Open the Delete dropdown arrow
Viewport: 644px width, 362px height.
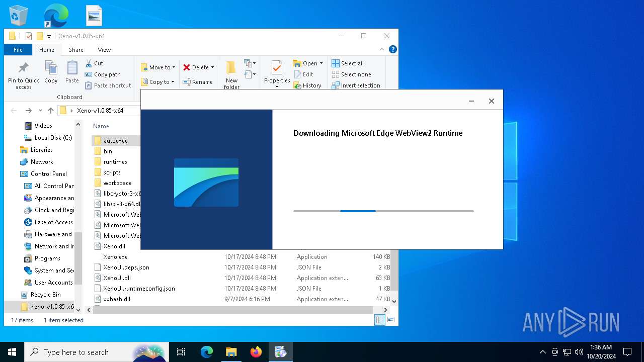pos(212,67)
